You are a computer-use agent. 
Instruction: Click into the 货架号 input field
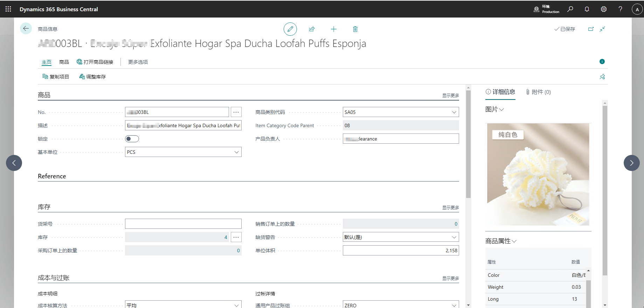pyautogui.click(x=183, y=224)
